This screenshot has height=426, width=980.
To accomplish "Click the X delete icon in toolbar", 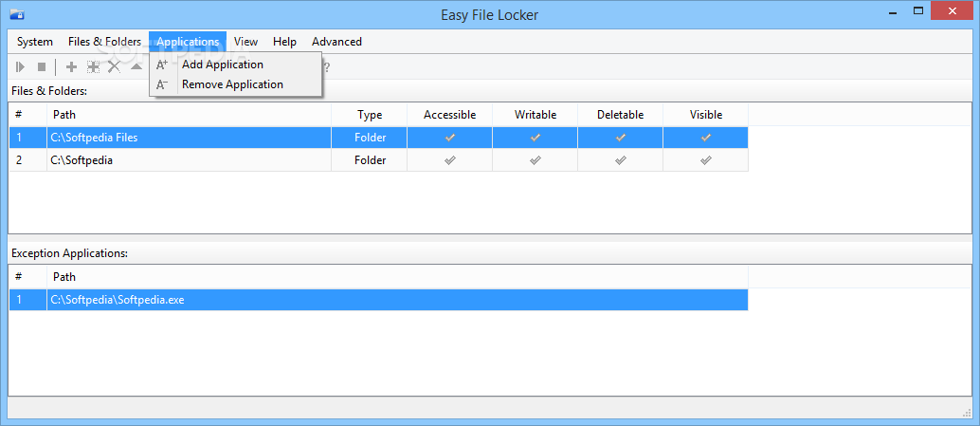I will (x=114, y=66).
